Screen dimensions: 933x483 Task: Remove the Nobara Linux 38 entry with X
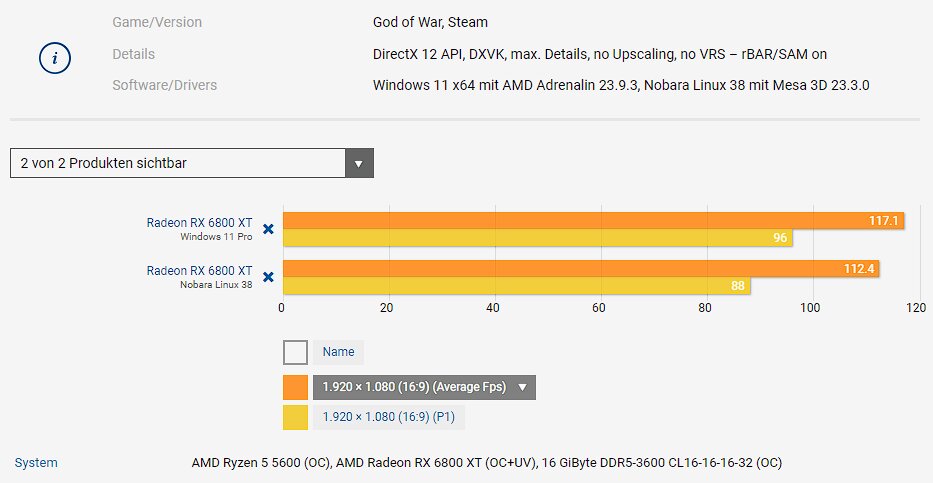click(268, 277)
